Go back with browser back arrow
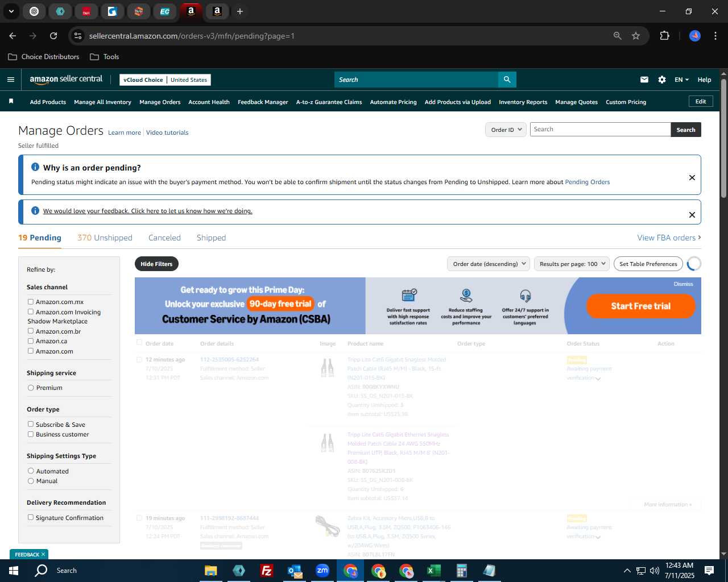The image size is (728, 582). click(x=13, y=36)
